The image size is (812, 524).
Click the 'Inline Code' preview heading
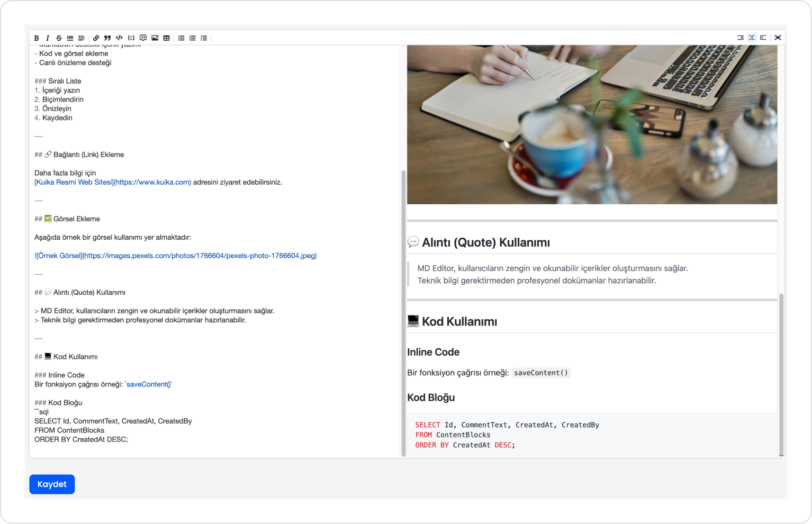coord(433,352)
